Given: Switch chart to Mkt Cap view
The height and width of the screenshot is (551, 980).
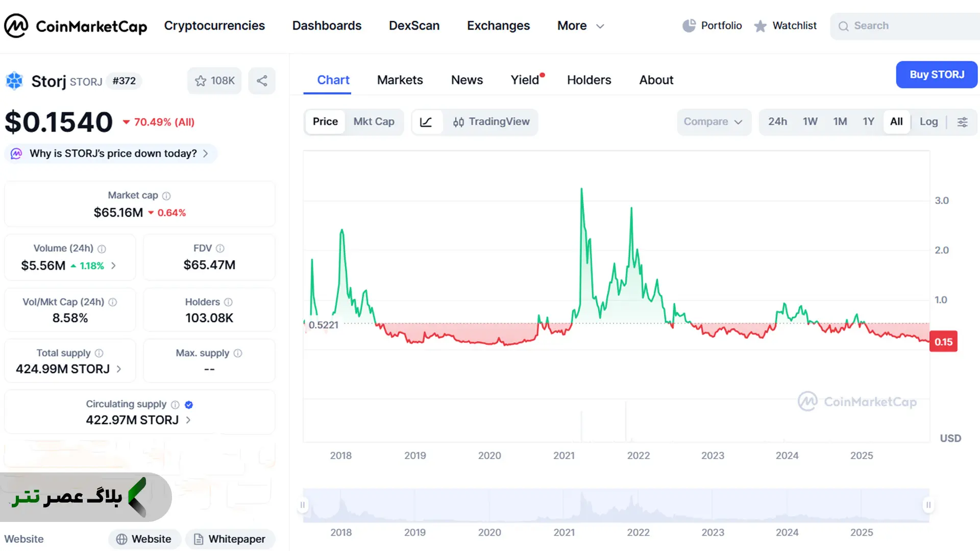Looking at the screenshot, I should click(374, 122).
